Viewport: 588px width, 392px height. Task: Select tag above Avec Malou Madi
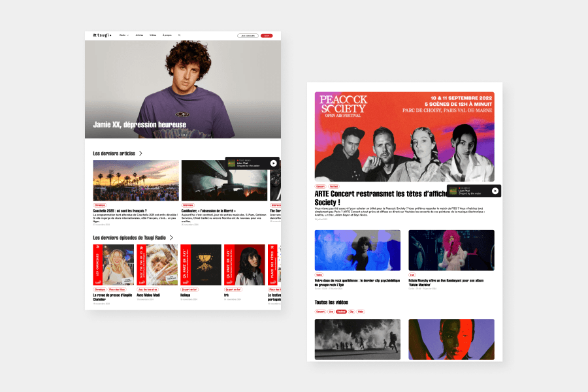click(x=148, y=289)
